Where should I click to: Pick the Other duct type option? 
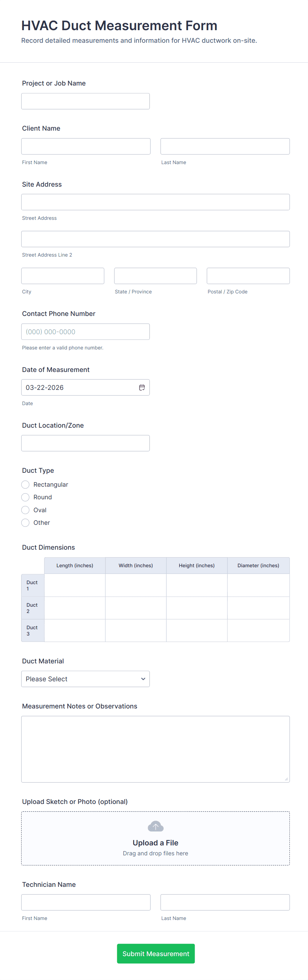tap(26, 523)
